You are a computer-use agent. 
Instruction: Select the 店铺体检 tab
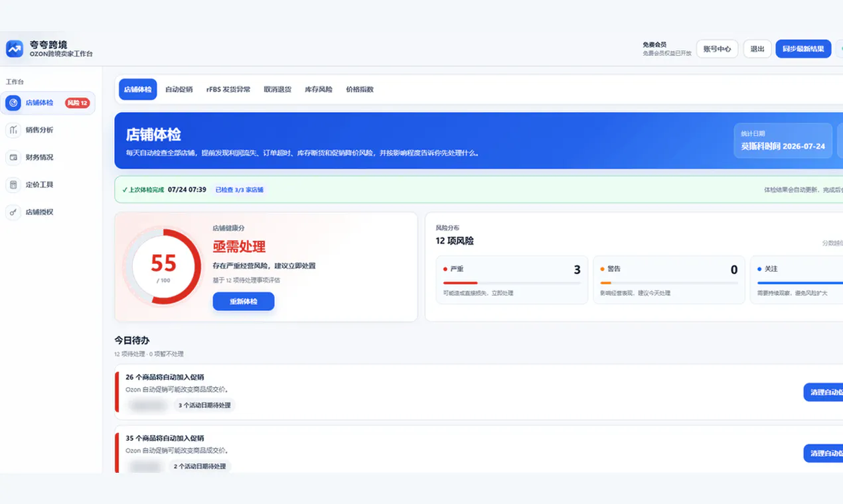(138, 90)
